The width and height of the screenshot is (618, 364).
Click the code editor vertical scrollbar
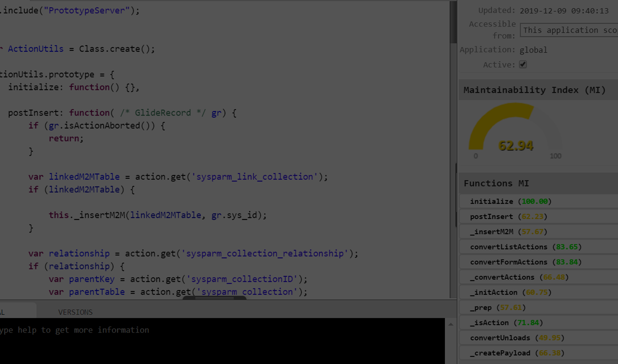click(x=453, y=24)
